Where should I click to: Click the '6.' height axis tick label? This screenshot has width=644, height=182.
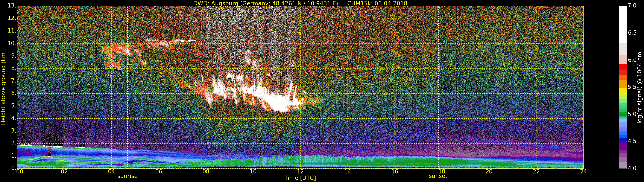pyautogui.click(x=14, y=93)
